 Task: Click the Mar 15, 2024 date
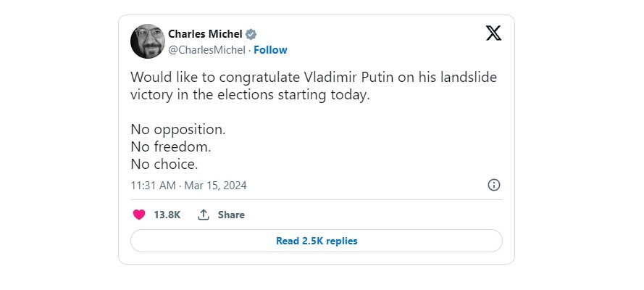(215, 186)
